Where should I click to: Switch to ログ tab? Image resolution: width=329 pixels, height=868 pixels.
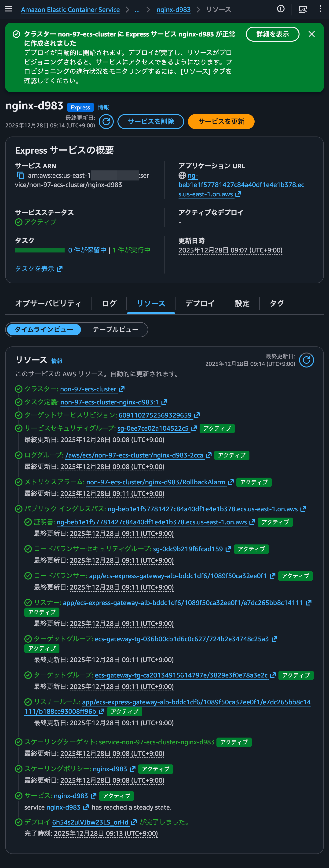point(109,303)
